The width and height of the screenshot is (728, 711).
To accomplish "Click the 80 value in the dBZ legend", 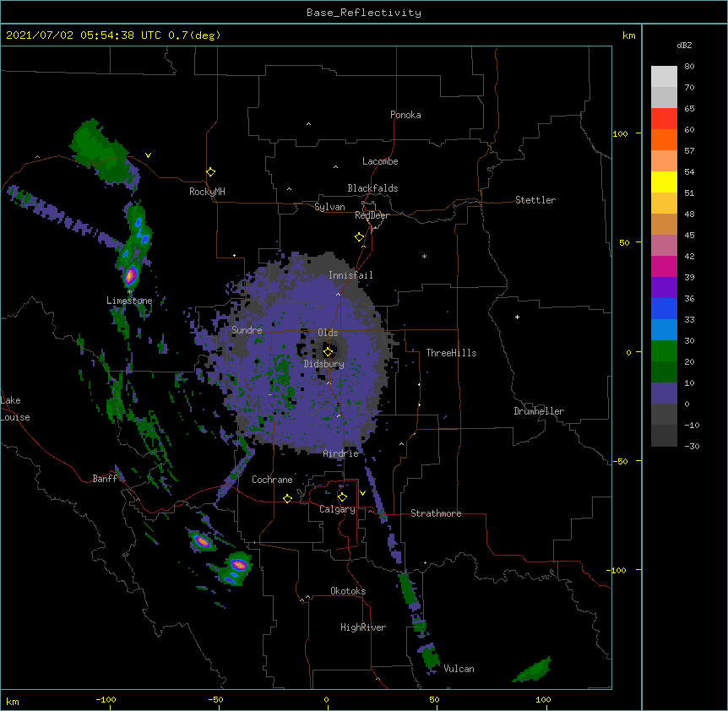I will coord(689,67).
